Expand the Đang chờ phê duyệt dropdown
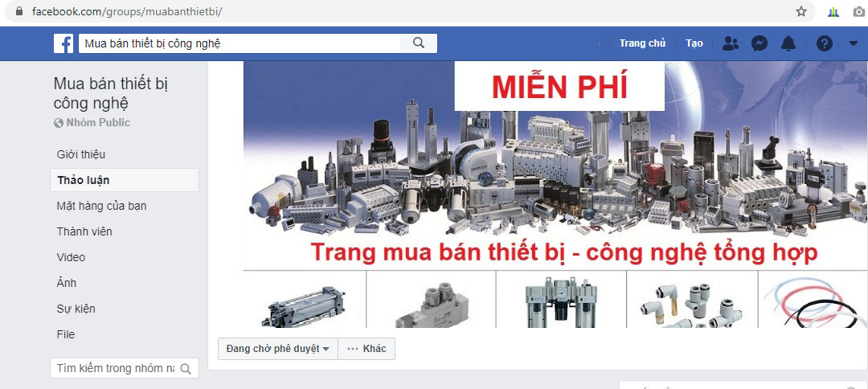Viewport: 868px width, 389px height. click(x=278, y=349)
